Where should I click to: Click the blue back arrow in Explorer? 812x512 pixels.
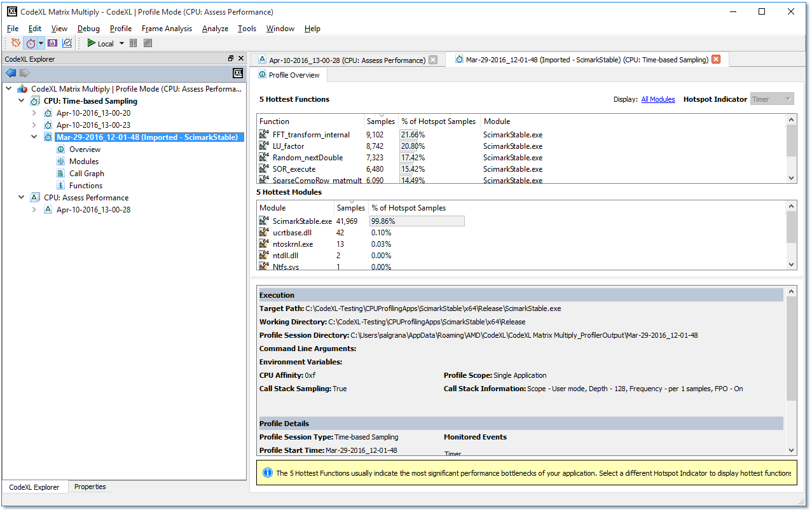point(11,73)
